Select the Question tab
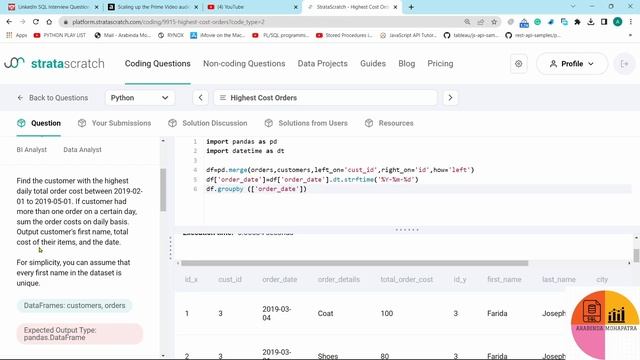Viewport: 640px width, 360px height. 39,123
